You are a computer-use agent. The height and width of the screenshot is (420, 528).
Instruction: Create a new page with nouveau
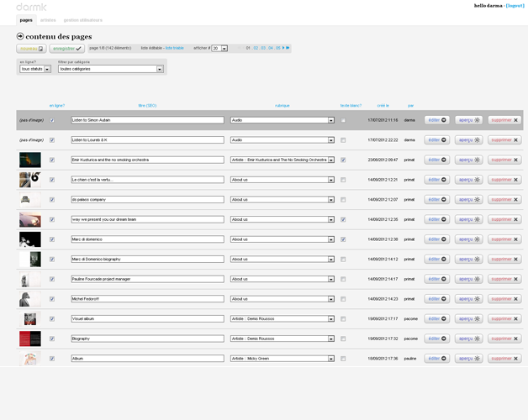pos(31,49)
